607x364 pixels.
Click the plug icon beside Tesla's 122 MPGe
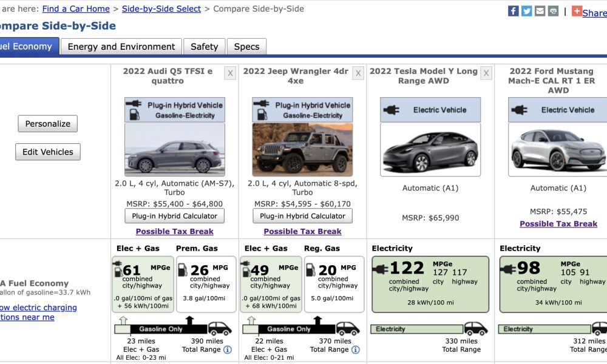[x=380, y=269]
